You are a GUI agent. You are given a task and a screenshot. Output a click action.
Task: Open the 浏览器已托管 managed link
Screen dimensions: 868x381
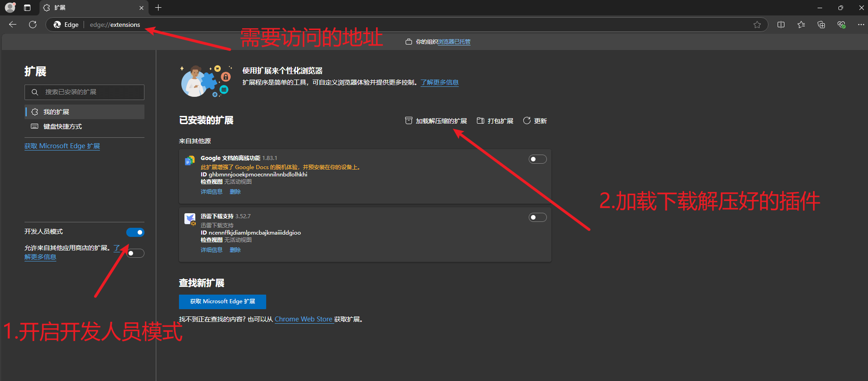tap(454, 42)
